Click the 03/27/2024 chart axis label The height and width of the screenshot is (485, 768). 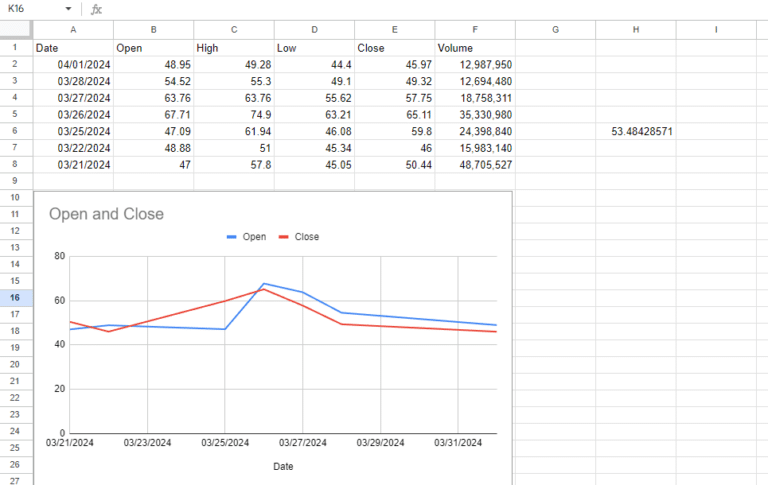pyautogui.click(x=303, y=443)
